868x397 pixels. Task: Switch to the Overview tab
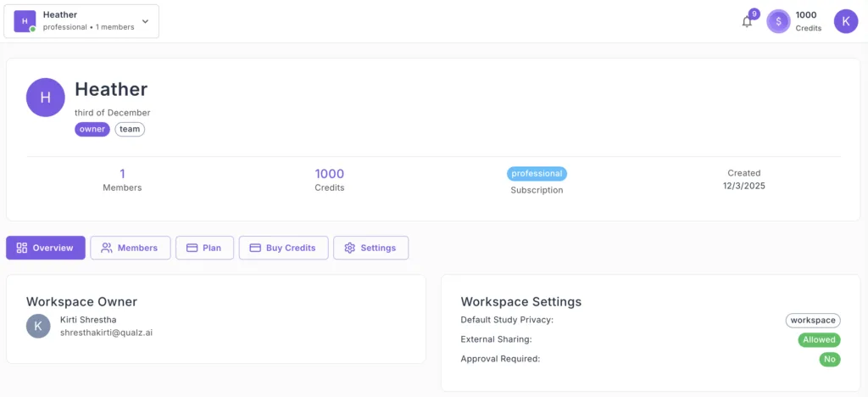[x=46, y=248]
